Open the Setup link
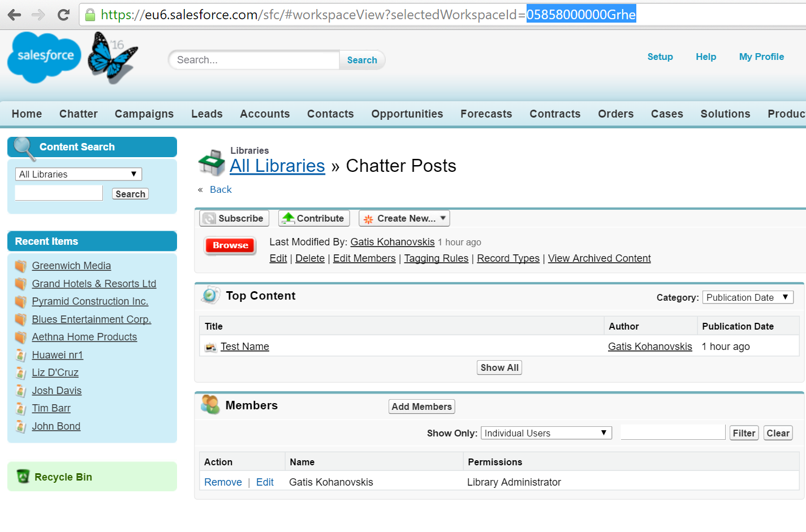This screenshot has height=532, width=806. 660,57
